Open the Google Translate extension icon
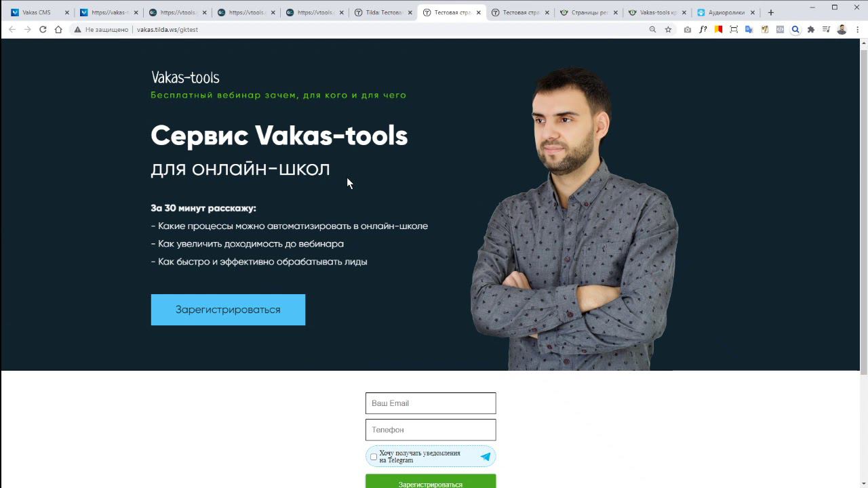The height and width of the screenshot is (488, 868). [749, 29]
